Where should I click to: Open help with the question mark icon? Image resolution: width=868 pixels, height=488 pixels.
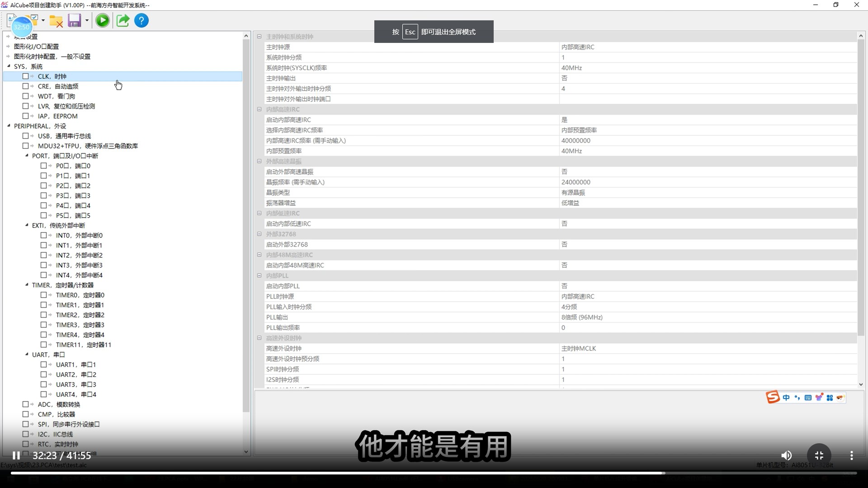click(142, 21)
